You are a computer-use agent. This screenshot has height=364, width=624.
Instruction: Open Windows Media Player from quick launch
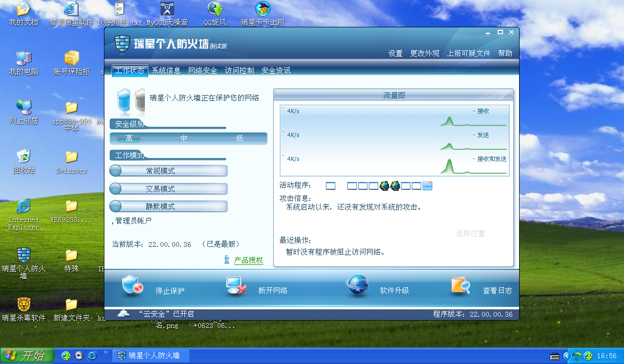(79, 356)
